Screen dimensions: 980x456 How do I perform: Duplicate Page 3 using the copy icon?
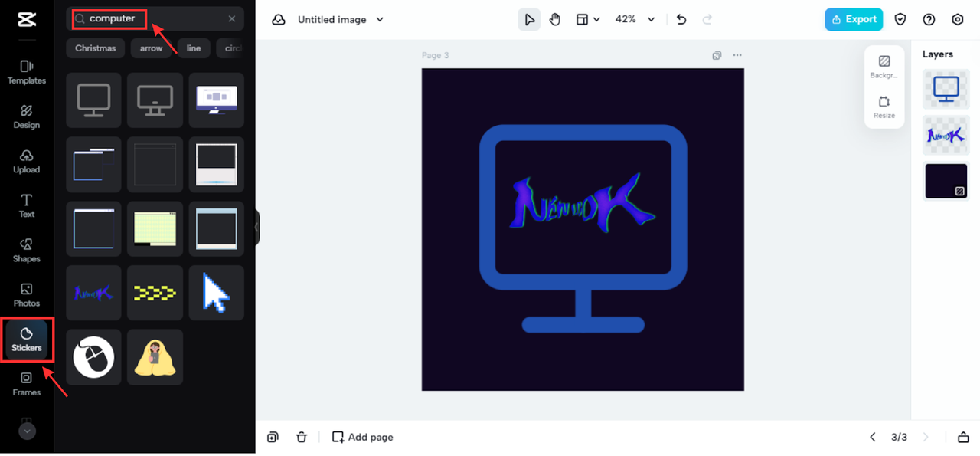(717, 55)
